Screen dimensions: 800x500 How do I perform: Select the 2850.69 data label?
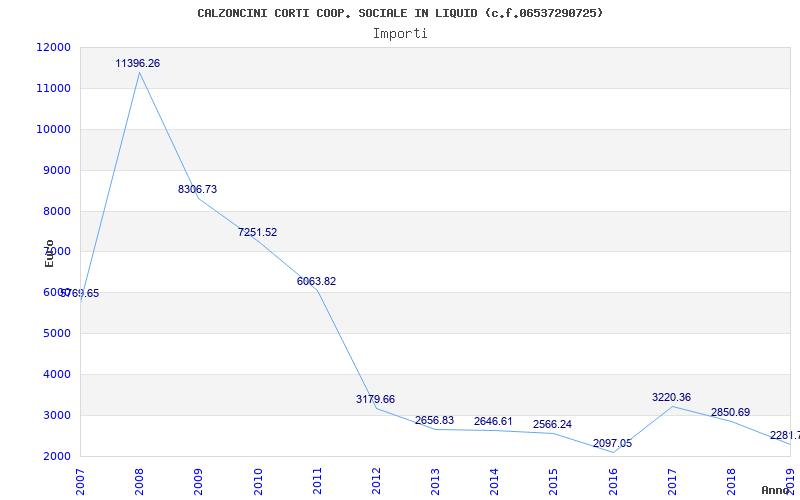(731, 412)
